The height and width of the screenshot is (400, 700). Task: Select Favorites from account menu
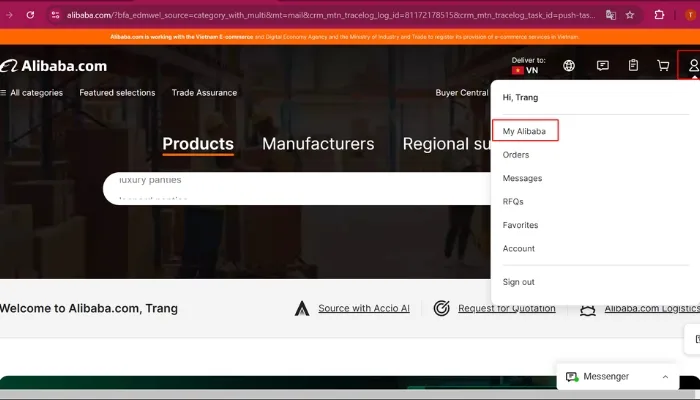pos(521,225)
